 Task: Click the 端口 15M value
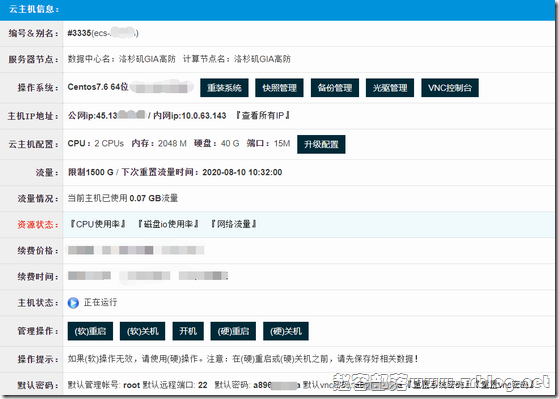tap(268, 143)
